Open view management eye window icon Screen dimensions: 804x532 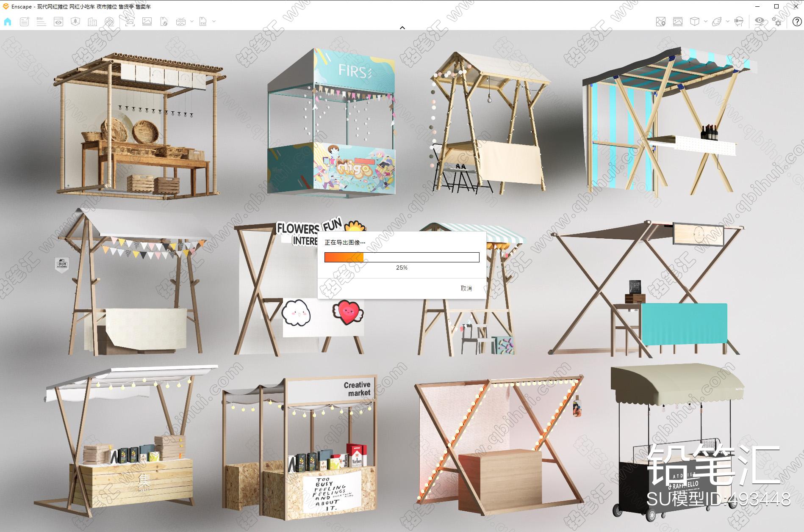(58, 22)
